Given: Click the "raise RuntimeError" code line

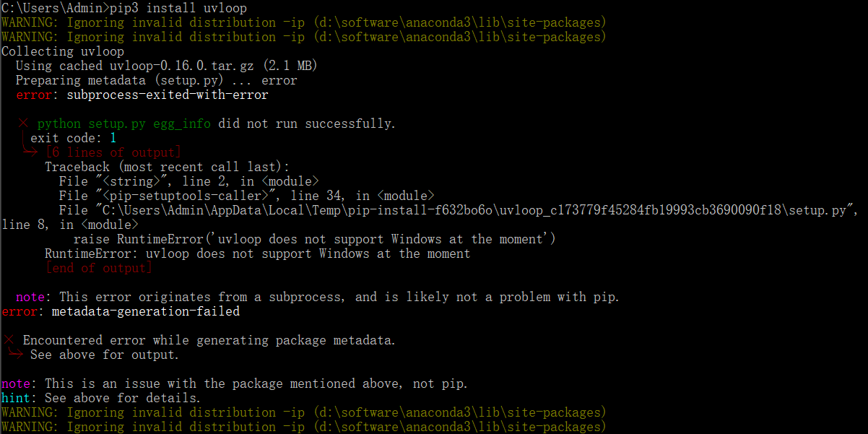Looking at the screenshot, I should tap(314, 239).
